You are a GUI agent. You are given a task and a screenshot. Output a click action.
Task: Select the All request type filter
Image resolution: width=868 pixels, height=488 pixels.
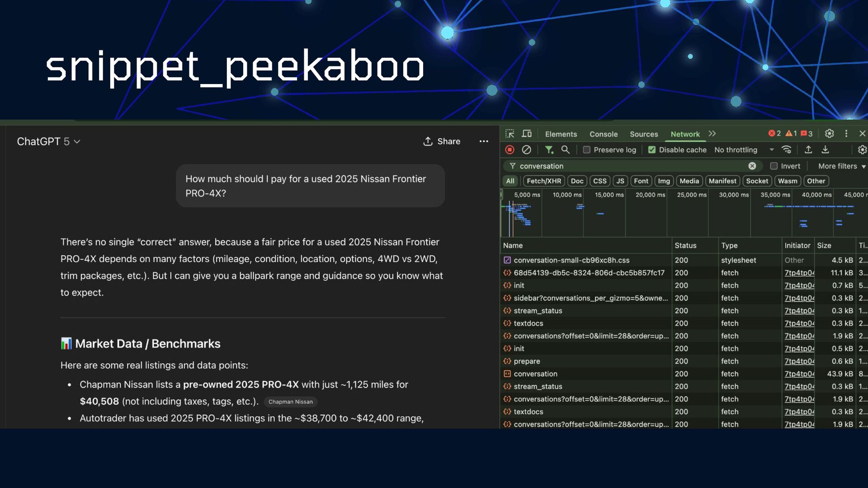pos(510,181)
